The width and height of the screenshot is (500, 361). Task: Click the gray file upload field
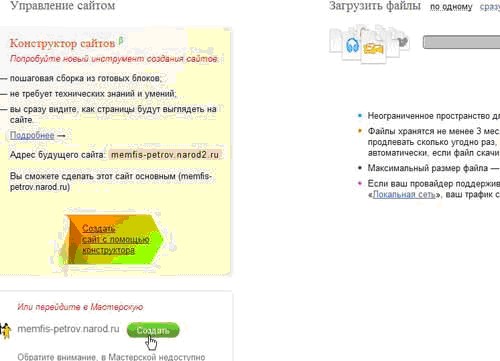[461, 42]
